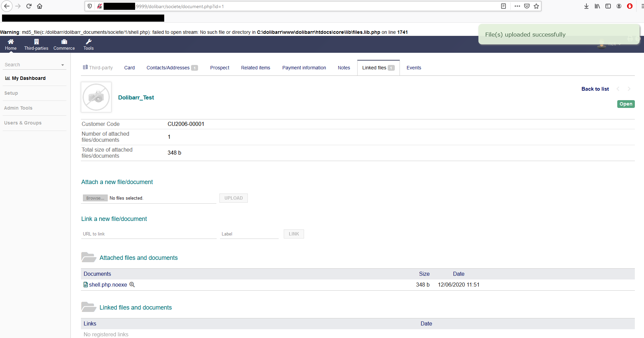
Task: Open the library bookshelf icon
Action: click(597, 6)
